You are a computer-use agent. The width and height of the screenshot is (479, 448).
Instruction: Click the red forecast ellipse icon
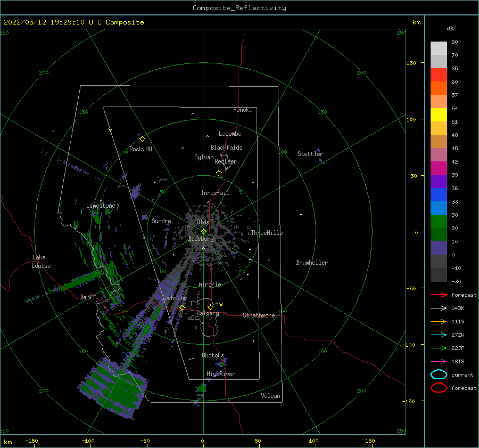point(439,388)
